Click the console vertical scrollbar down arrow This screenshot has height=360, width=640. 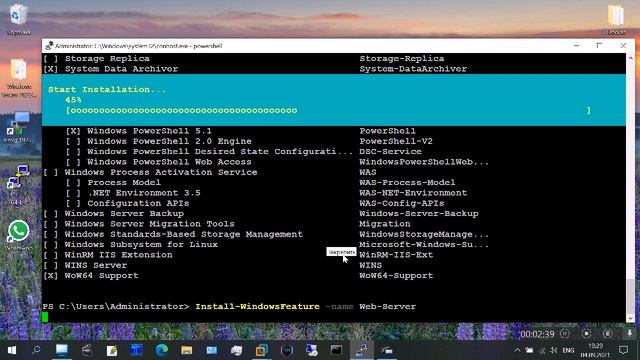click(x=631, y=318)
